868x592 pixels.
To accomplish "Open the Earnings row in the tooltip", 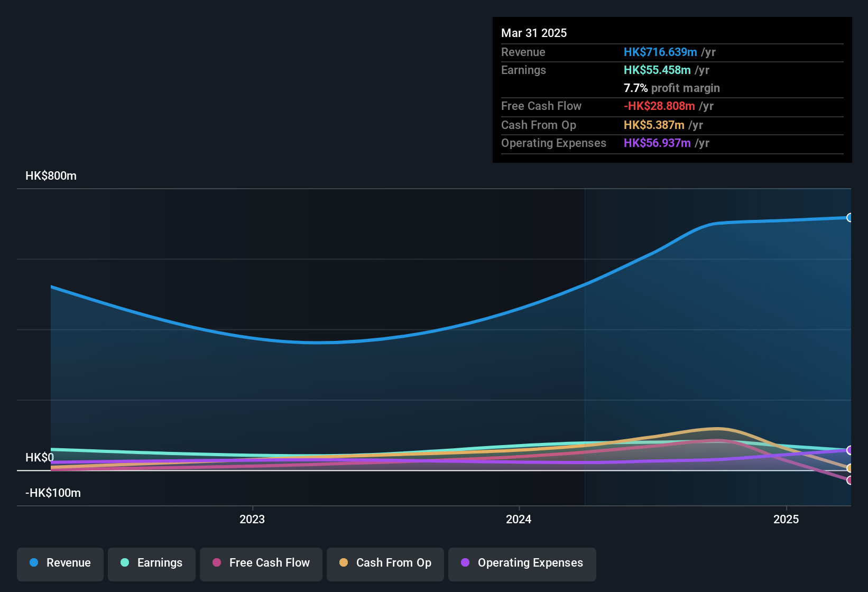I will coord(523,70).
